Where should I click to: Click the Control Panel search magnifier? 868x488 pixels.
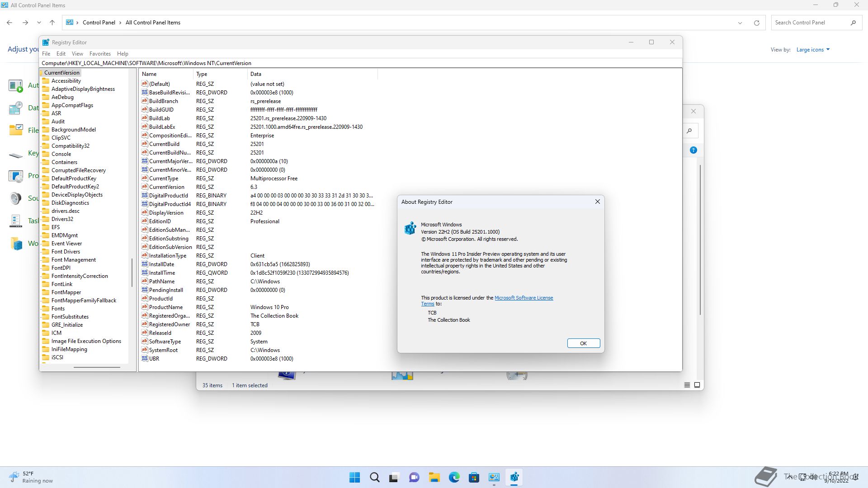coord(853,23)
